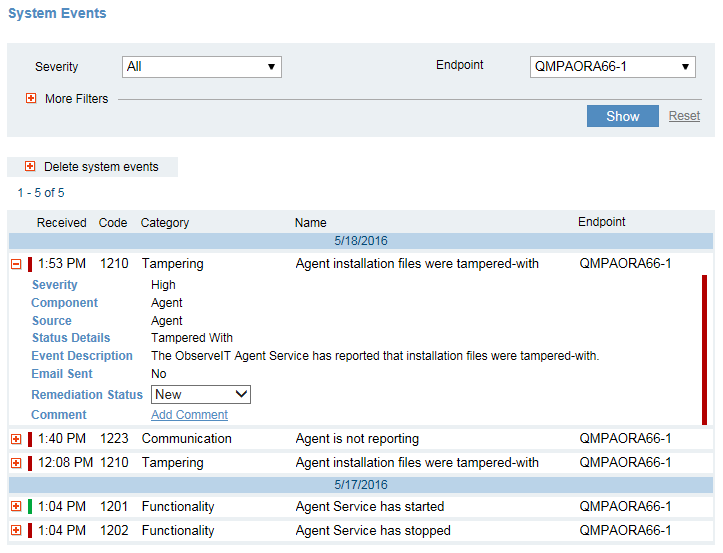Click red severity marker on code 1223 row
The height and width of the screenshot is (553, 723).
(x=30, y=439)
